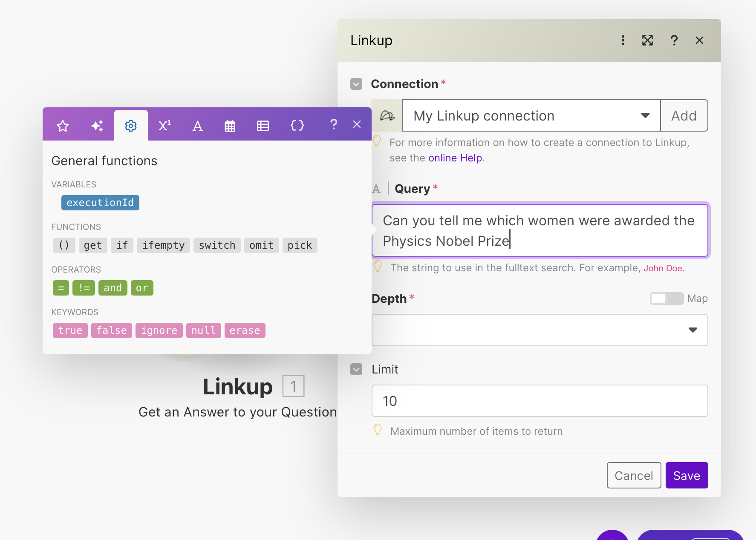This screenshot has width=756, height=540.
Task: Open the Date and time calendar tab
Action: [230, 126]
